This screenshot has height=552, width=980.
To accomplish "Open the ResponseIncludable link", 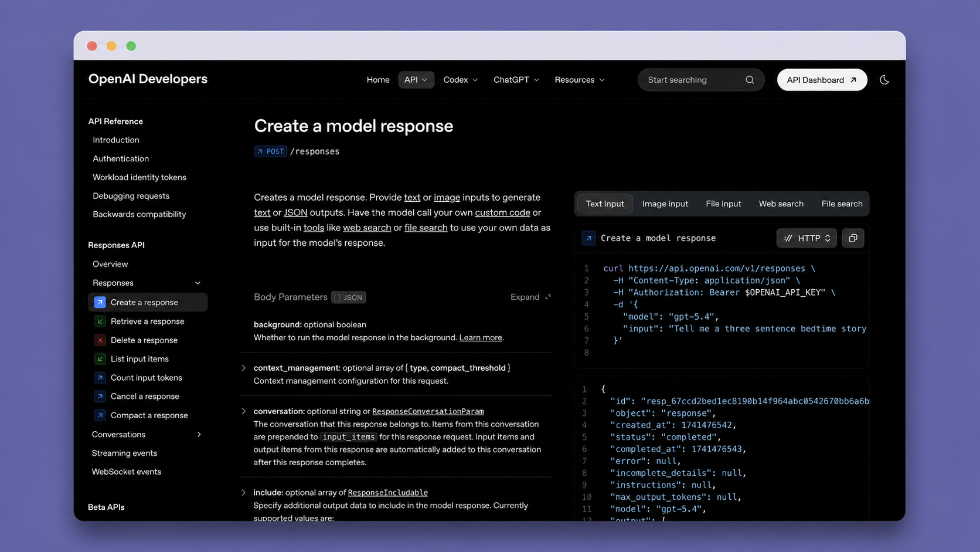I will 387,493.
